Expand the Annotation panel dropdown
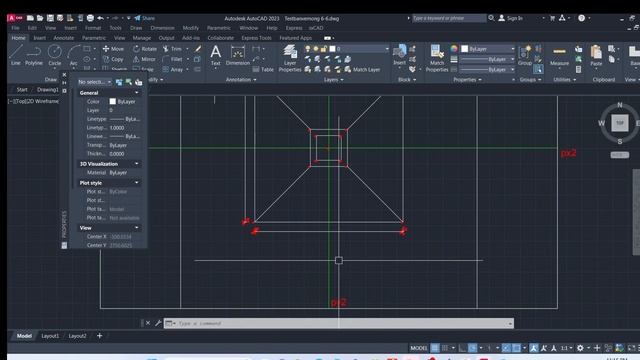 pos(241,80)
